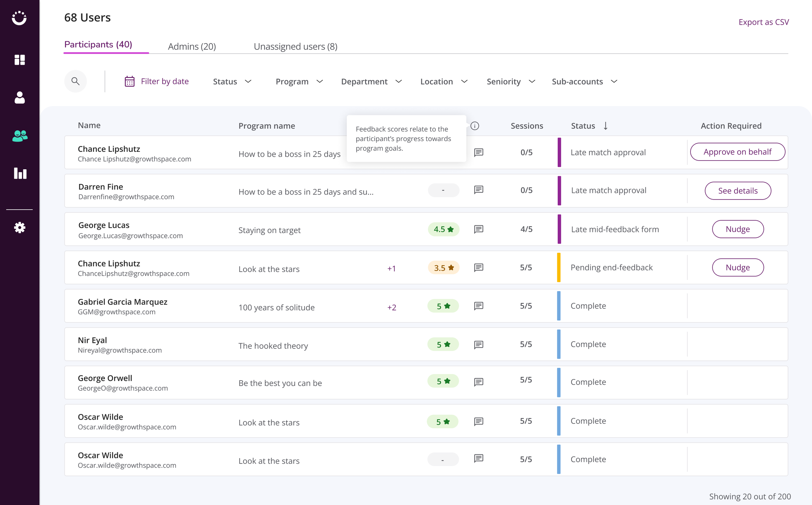Open settings gear icon in sidebar
This screenshot has width=812, height=505.
pos(20,227)
